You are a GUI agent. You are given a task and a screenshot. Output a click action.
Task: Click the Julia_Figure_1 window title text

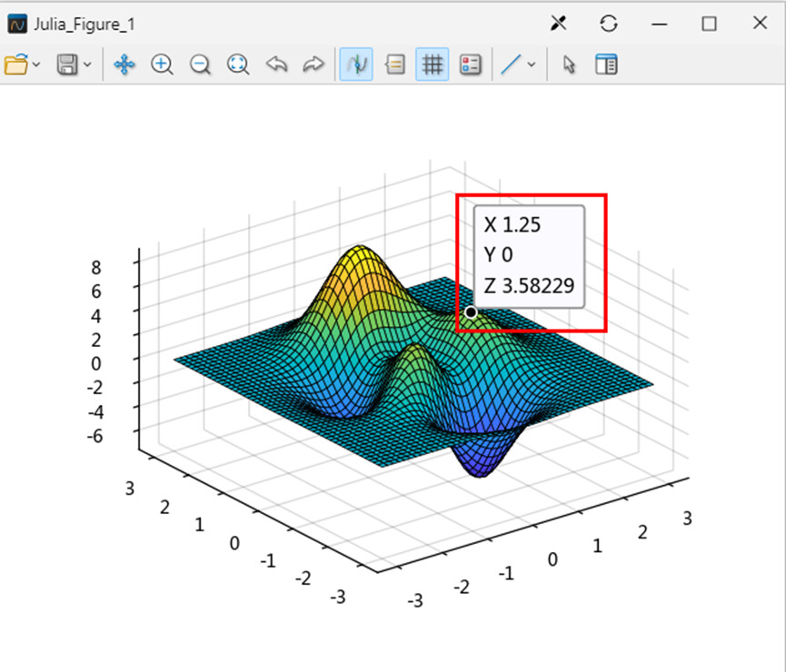(x=85, y=24)
